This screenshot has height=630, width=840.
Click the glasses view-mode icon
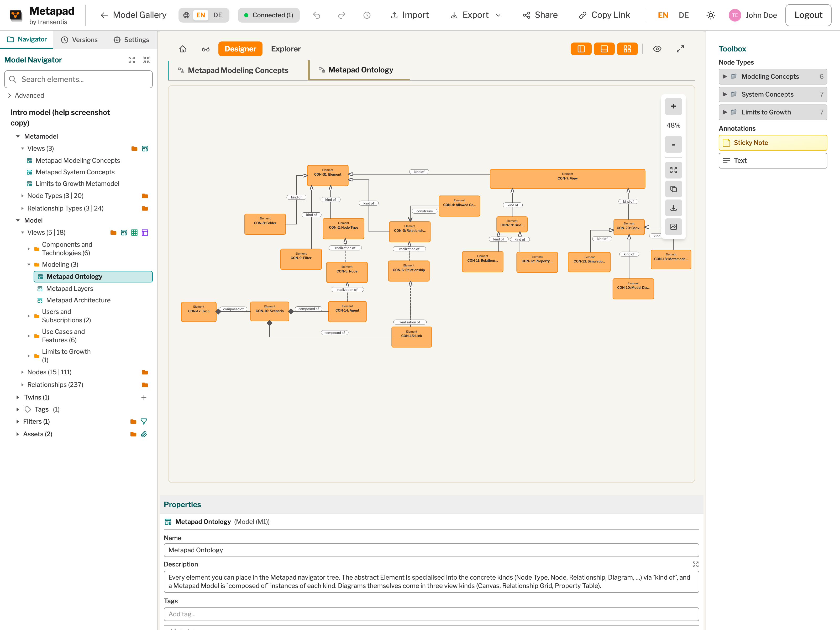pyautogui.click(x=206, y=49)
